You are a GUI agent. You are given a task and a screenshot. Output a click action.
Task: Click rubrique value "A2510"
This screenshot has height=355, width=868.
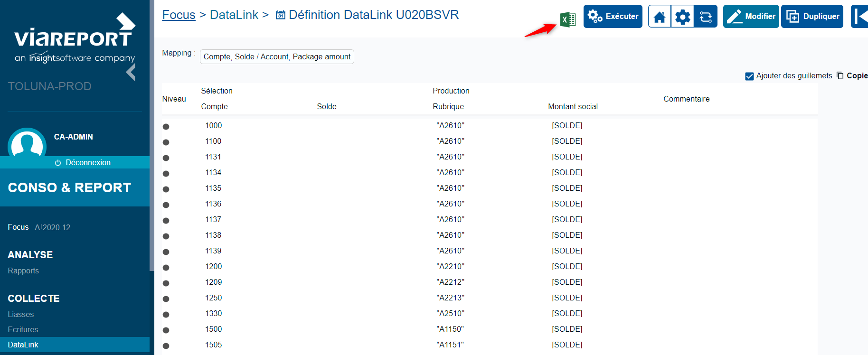pyautogui.click(x=451, y=313)
